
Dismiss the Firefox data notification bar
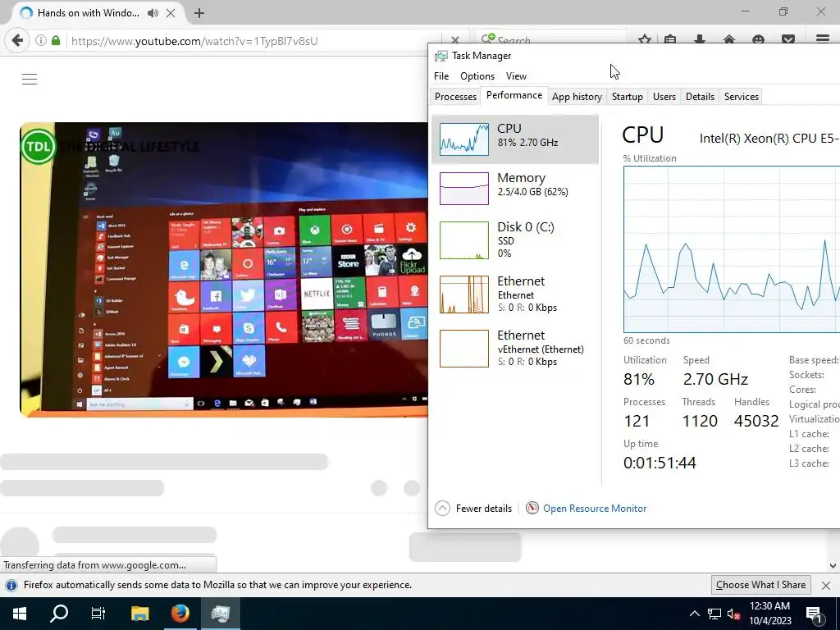pos(826,586)
